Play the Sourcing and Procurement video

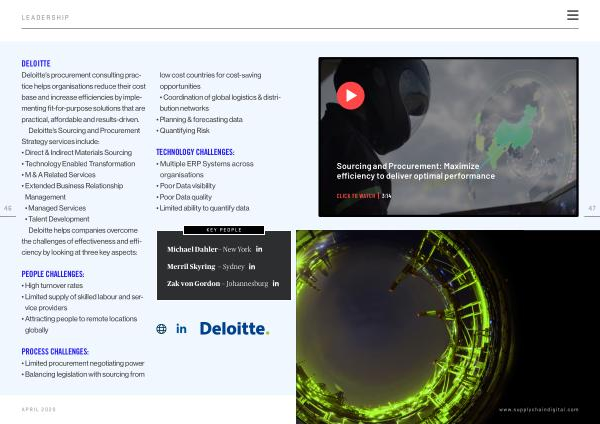pos(351,96)
